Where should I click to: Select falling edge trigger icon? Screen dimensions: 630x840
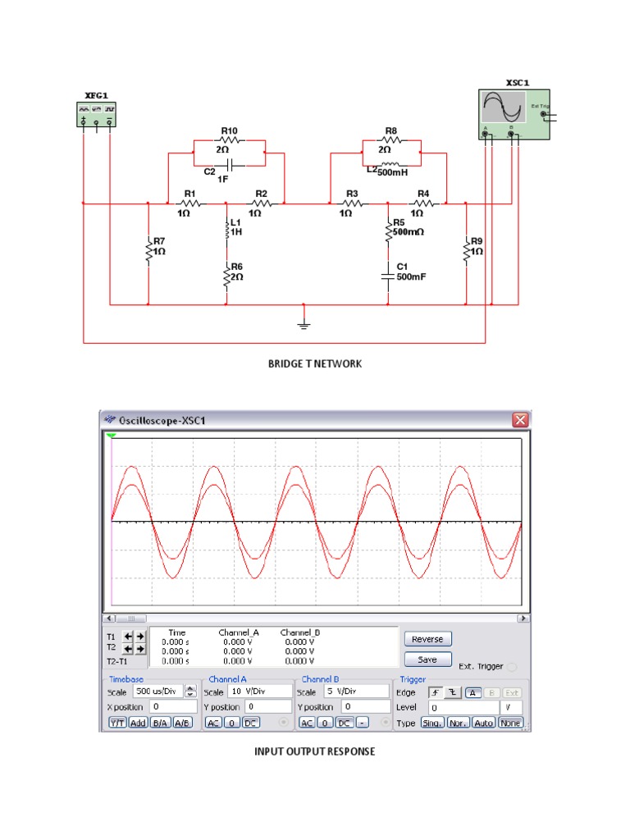(453, 692)
